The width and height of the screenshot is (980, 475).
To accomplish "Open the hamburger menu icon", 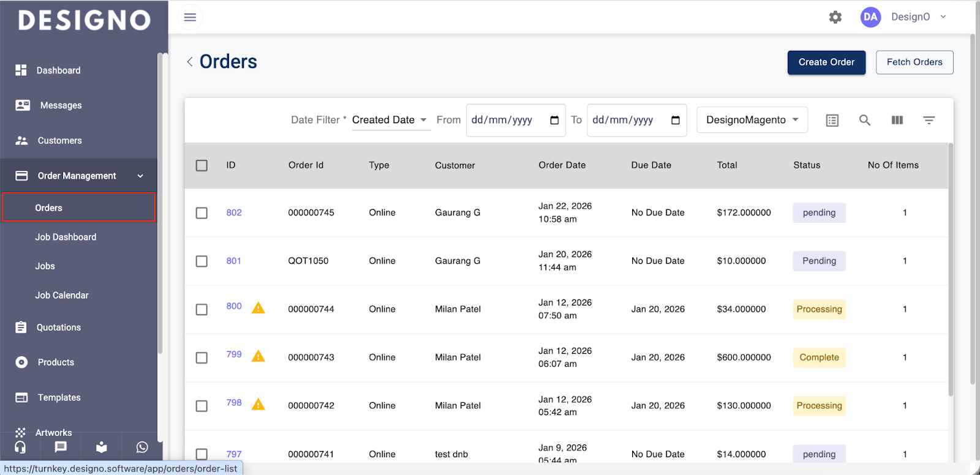I will pos(190,17).
